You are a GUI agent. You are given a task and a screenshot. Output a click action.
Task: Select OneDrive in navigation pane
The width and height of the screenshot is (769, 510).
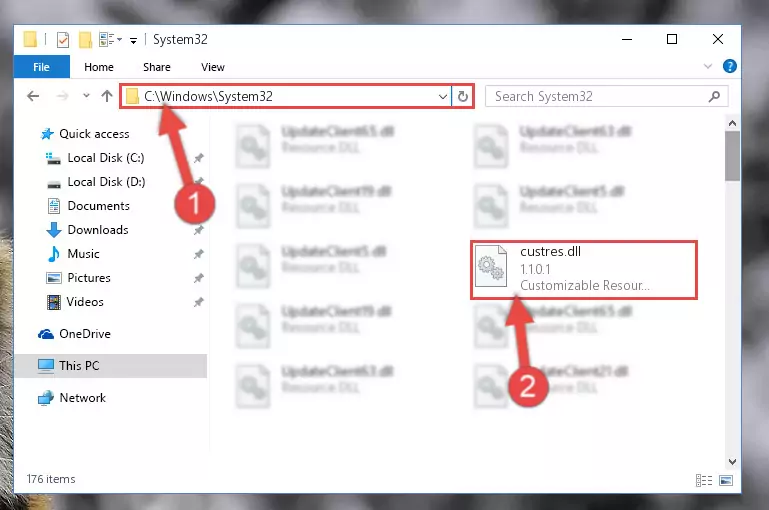84,334
